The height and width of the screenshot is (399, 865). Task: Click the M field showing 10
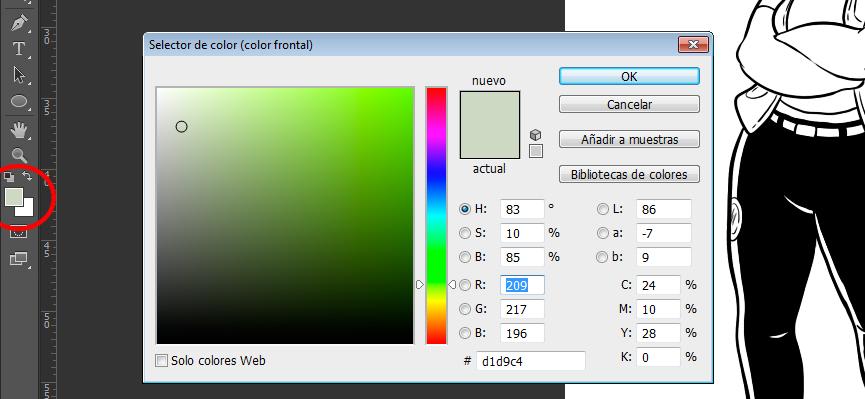[658, 310]
